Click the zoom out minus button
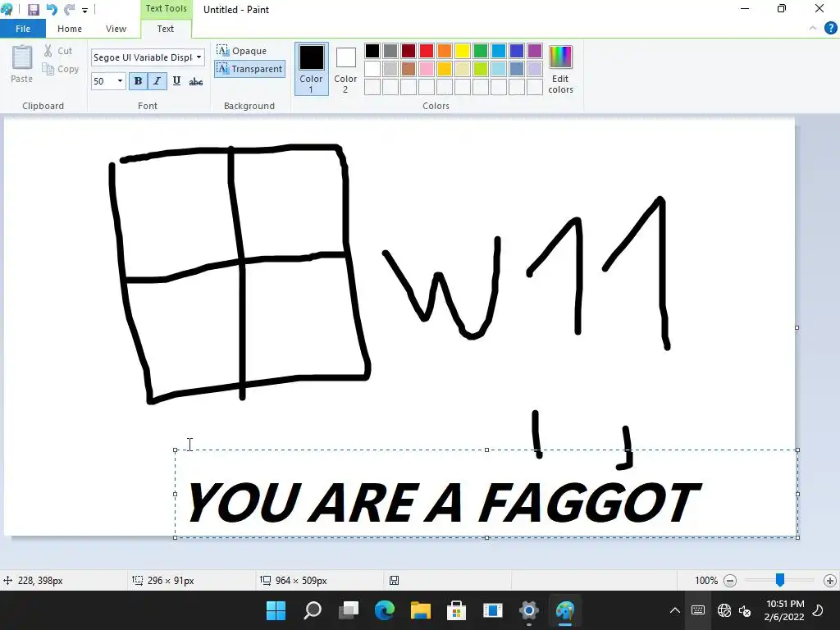Viewport: 840px width, 630px height. [729, 581]
